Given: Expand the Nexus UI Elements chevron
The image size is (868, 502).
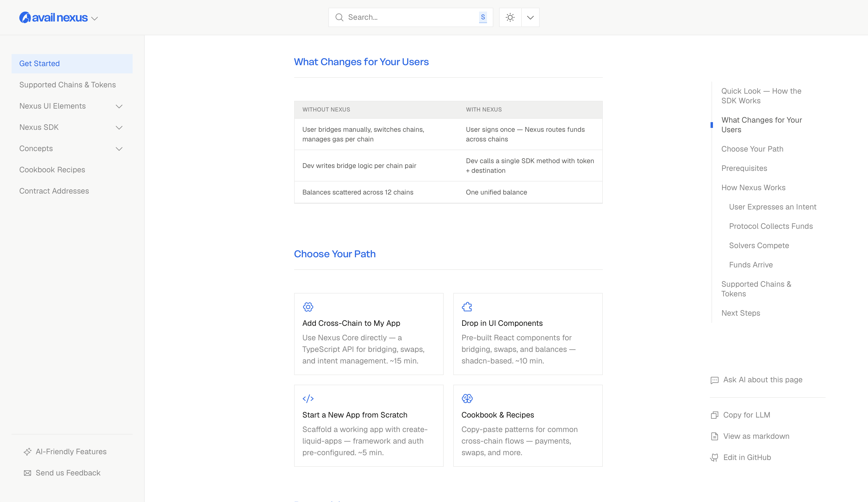Looking at the screenshot, I should (119, 106).
